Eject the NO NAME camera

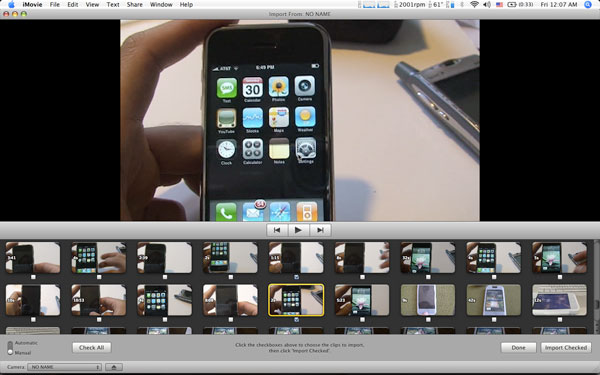(114, 367)
